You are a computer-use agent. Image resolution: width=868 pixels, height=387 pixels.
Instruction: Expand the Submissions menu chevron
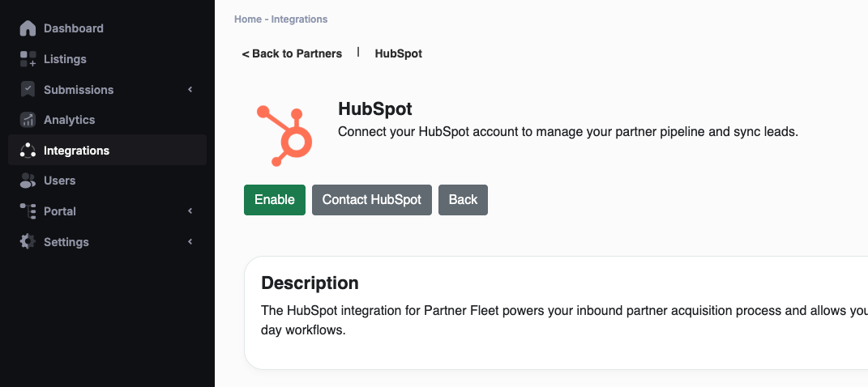(190, 90)
